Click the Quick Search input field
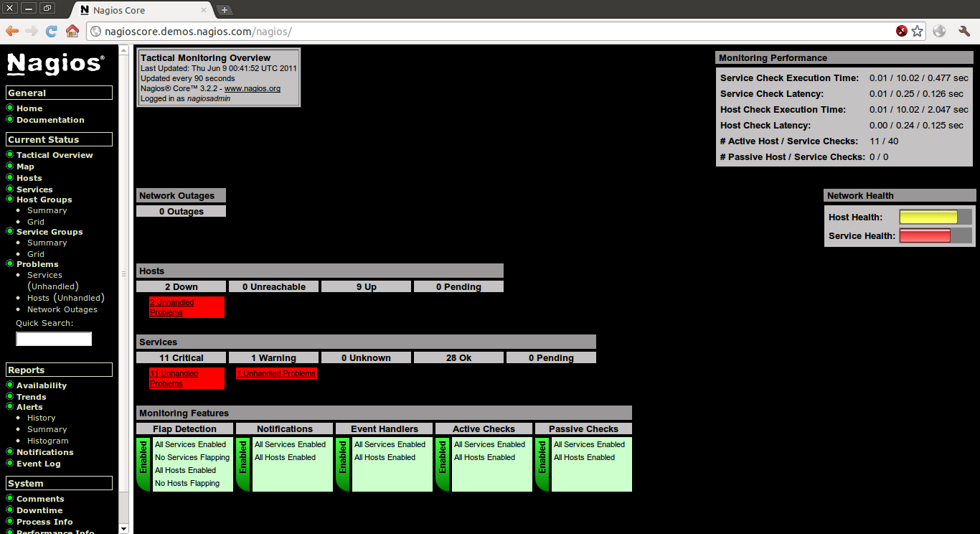Image resolution: width=980 pixels, height=534 pixels. pos(55,339)
